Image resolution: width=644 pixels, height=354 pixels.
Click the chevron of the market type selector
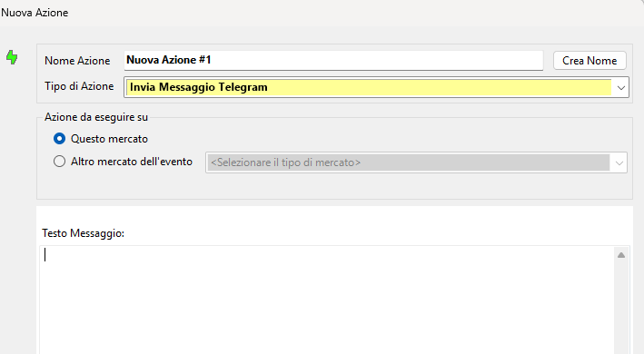pos(619,163)
